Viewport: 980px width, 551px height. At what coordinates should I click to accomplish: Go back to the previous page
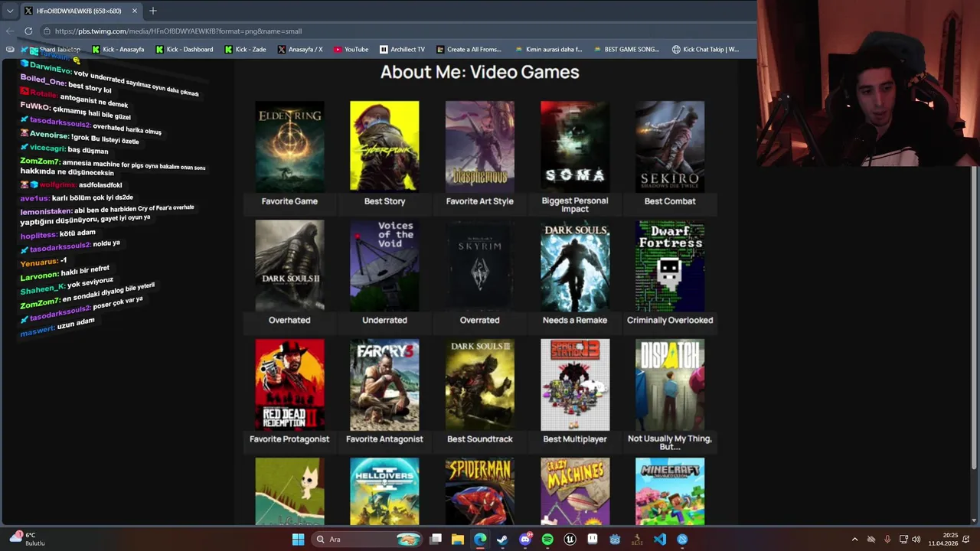pos(9,31)
